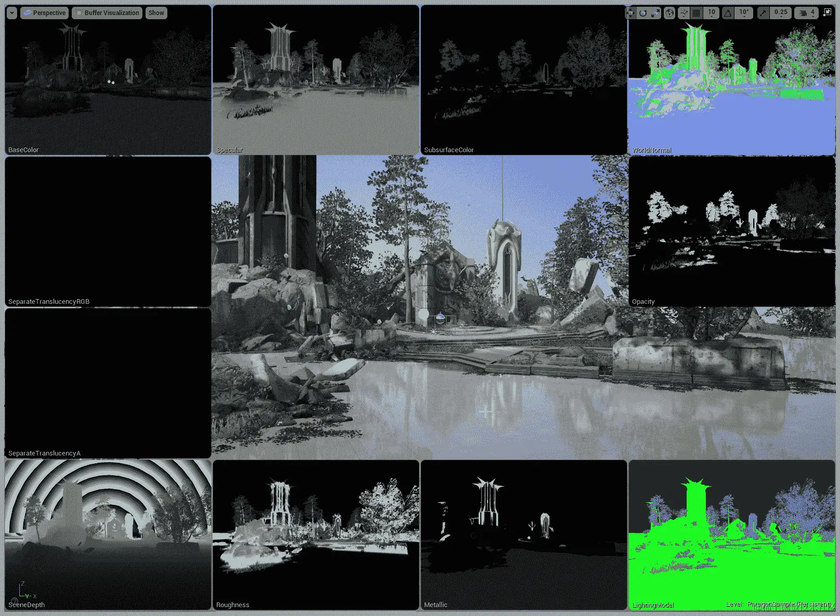
Task: Click the 'BaseColor' label text
Action: click(23, 150)
